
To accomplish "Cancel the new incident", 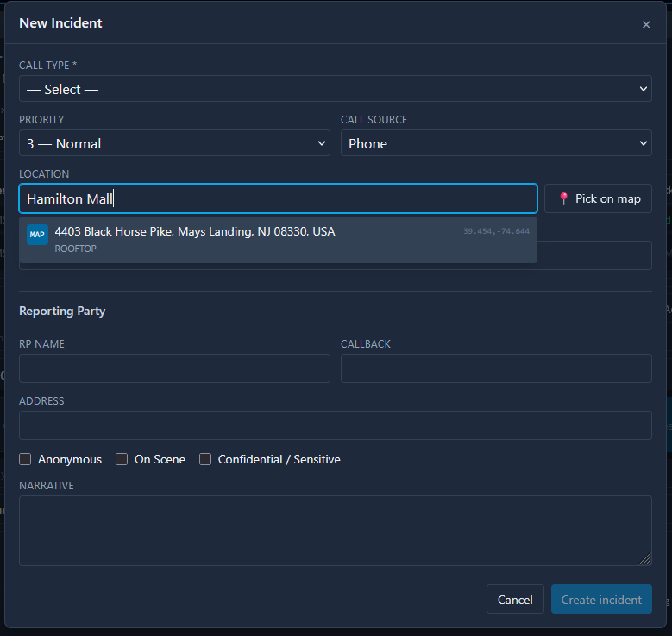I will 515,599.
